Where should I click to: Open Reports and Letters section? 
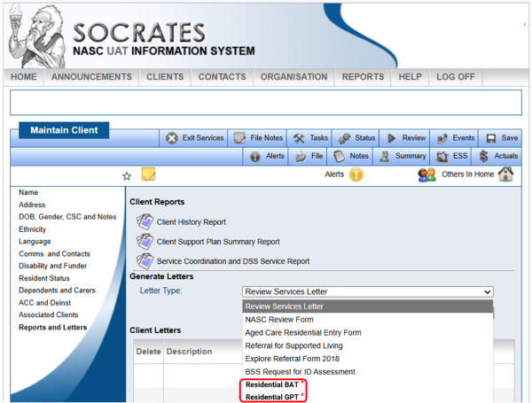(53, 328)
